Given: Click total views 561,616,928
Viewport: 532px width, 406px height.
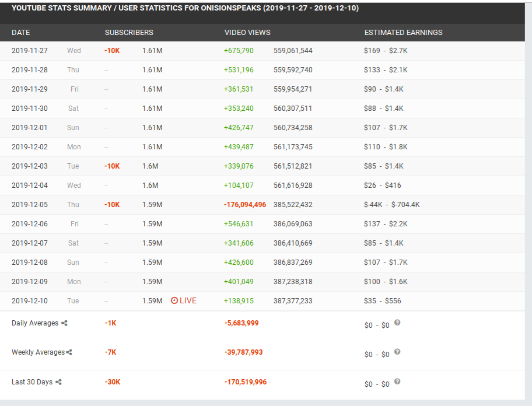Looking at the screenshot, I should pyautogui.click(x=293, y=185).
